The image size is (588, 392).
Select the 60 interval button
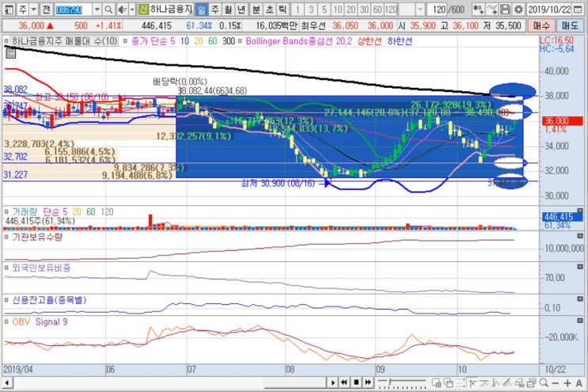pyautogui.click(x=377, y=9)
